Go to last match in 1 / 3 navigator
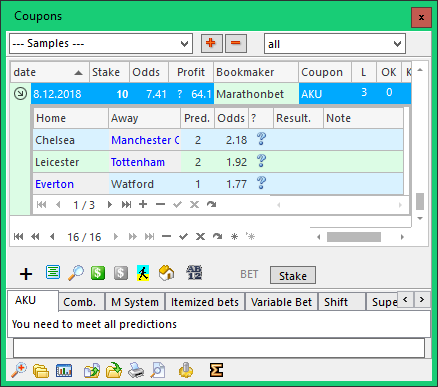Viewport: 438px width, 387px height. point(126,204)
